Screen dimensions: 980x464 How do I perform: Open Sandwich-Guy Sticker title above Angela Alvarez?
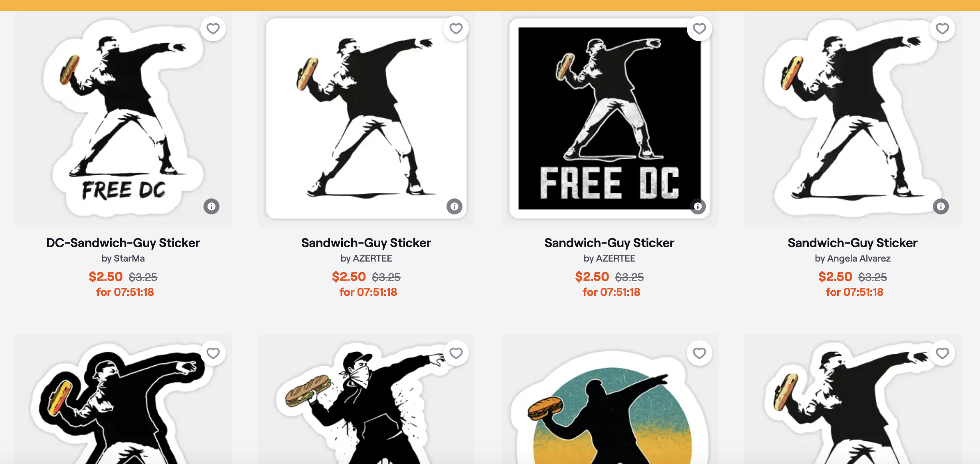click(x=853, y=243)
